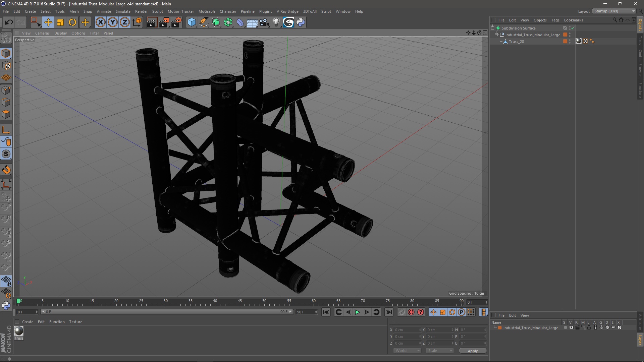Viewport: 644px width, 362px height.
Task: Open the MoGraph menu
Action: click(x=206, y=11)
